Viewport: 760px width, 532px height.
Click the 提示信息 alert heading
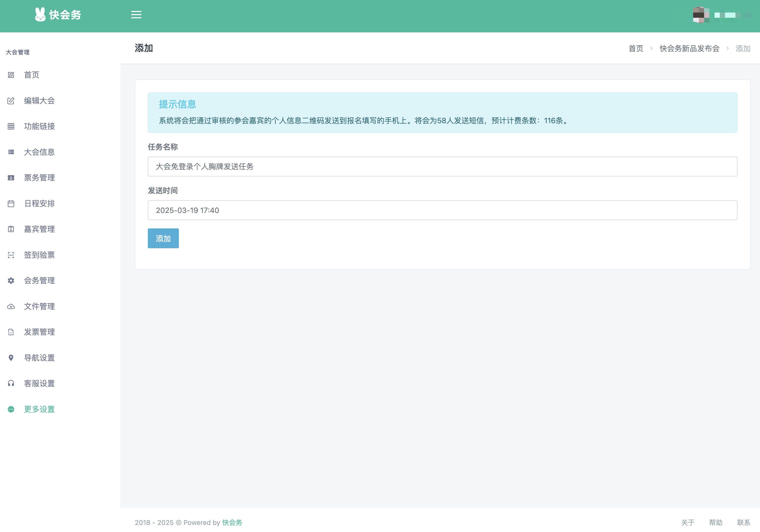pyautogui.click(x=177, y=104)
